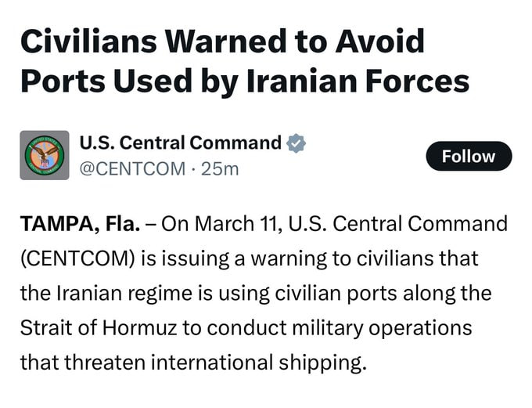Screen dimensions: 532x408
Task: Click "Civilians Warned to Avoid" headline line
Action: [221, 42]
